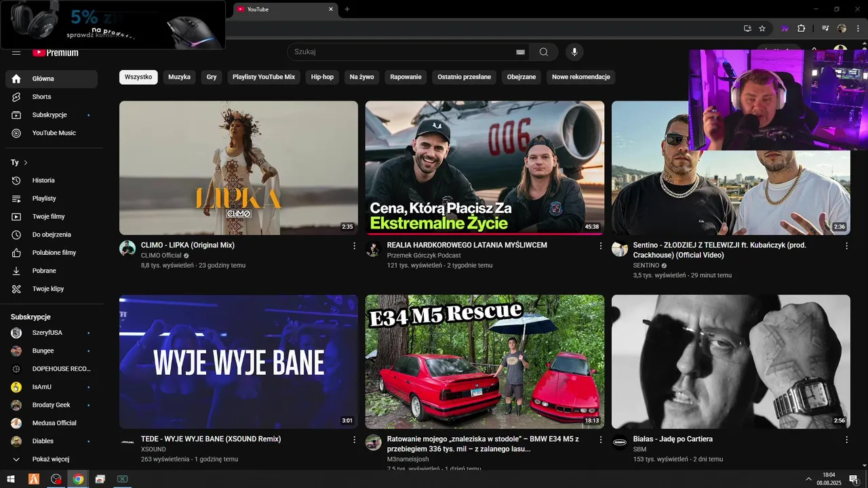Open Chrome extensions puzzle icon
The width and height of the screenshot is (868, 488).
[x=801, y=28]
